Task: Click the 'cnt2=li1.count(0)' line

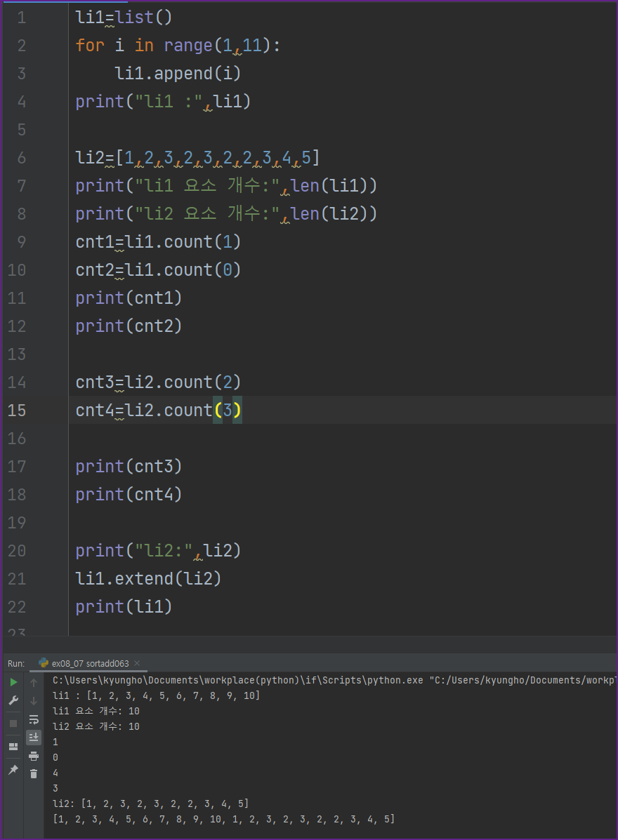Action: (x=158, y=270)
